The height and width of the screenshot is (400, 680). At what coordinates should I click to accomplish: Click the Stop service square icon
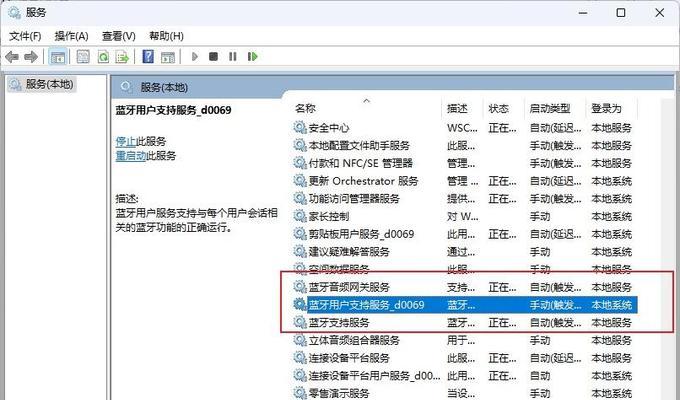213,56
